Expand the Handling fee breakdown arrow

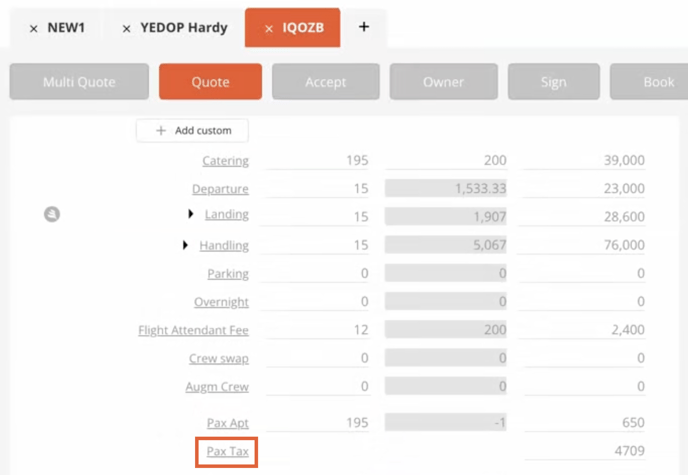[185, 245]
